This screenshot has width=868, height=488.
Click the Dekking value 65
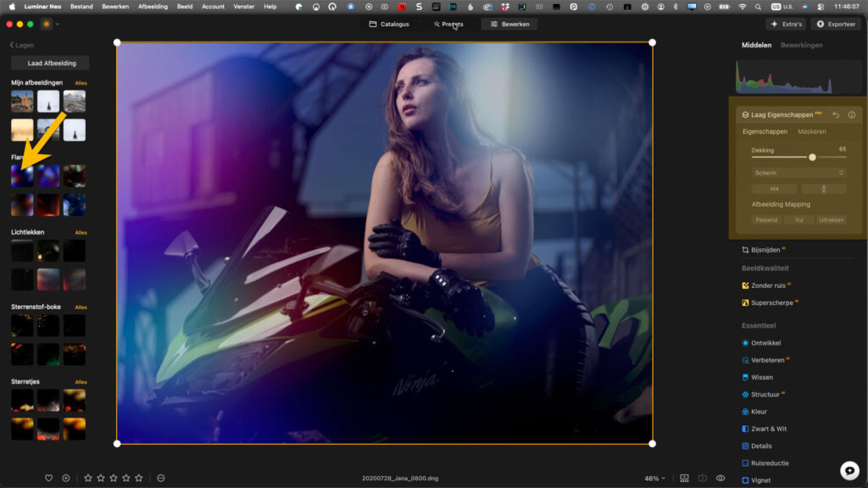[x=842, y=149]
